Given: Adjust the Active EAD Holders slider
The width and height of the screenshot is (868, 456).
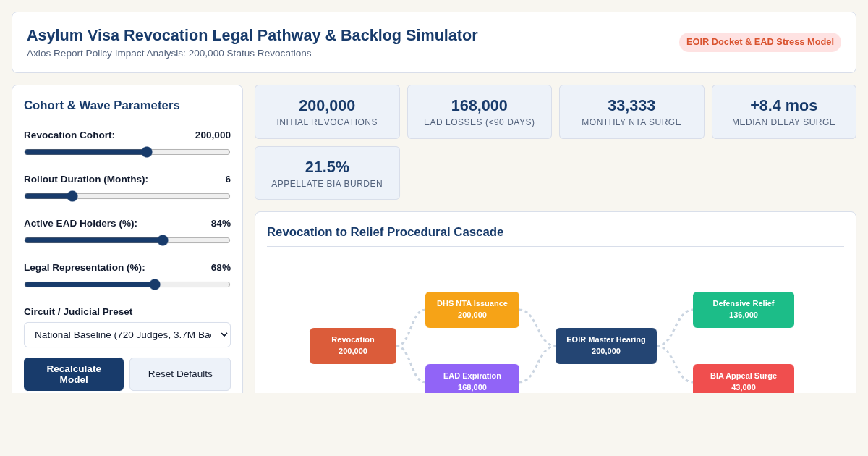Looking at the screenshot, I should tap(127, 240).
